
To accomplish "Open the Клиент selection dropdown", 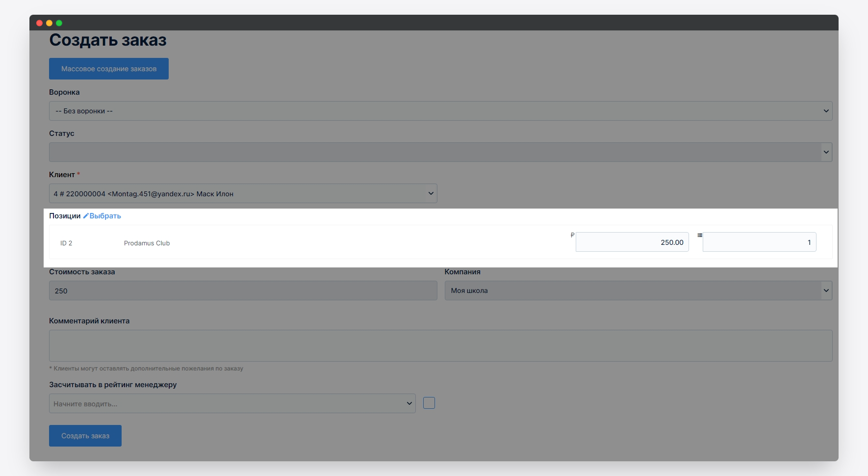I will tap(243, 193).
